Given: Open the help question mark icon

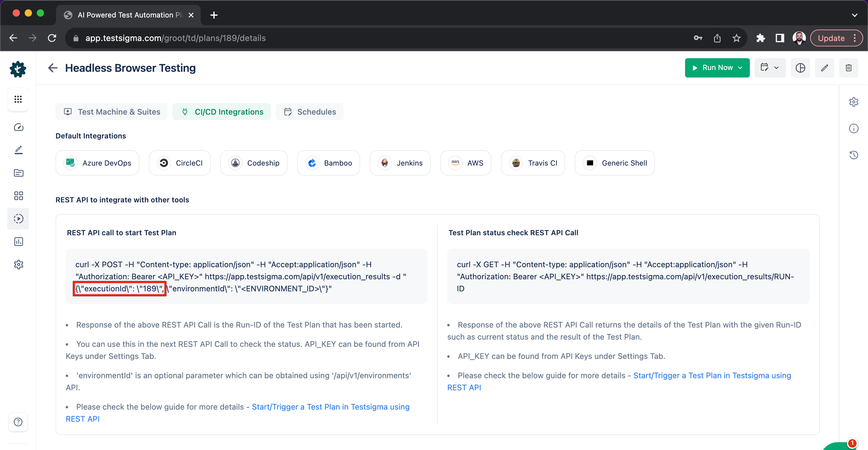Looking at the screenshot, I should click(18, 422).
